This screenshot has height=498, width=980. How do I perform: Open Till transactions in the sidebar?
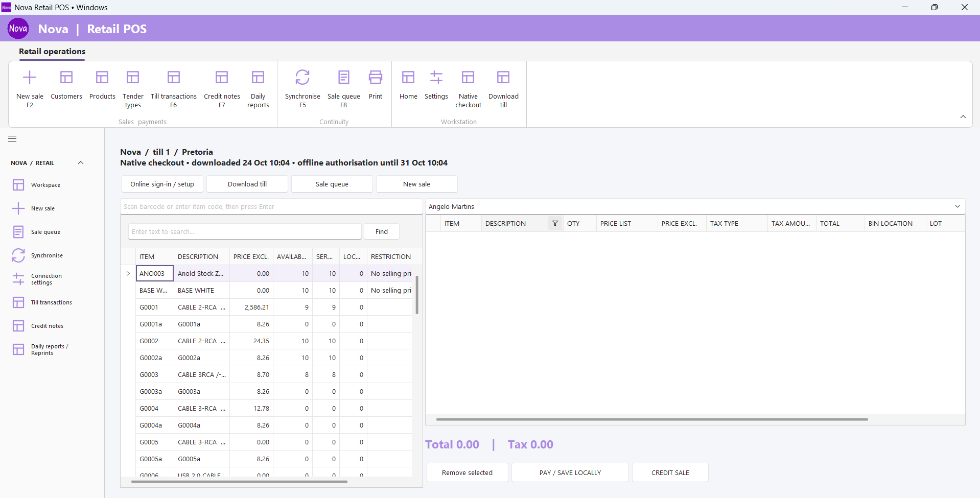(51, 302)
